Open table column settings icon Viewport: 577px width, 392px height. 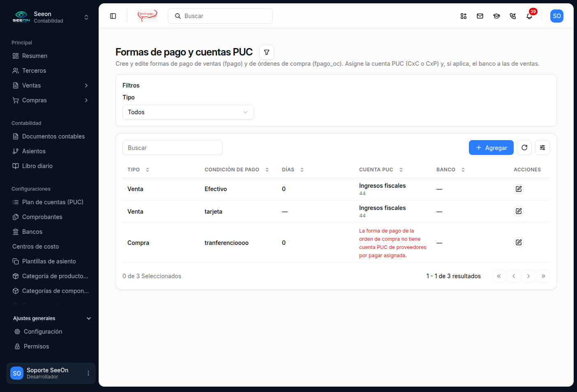[x=542, y=148]
